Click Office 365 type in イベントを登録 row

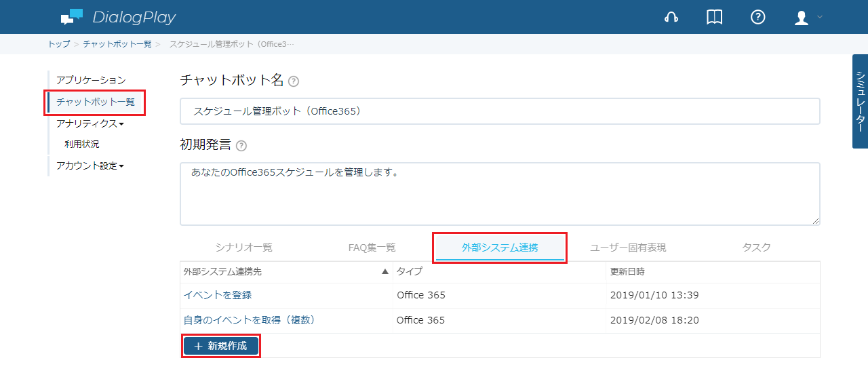point(421,296)
